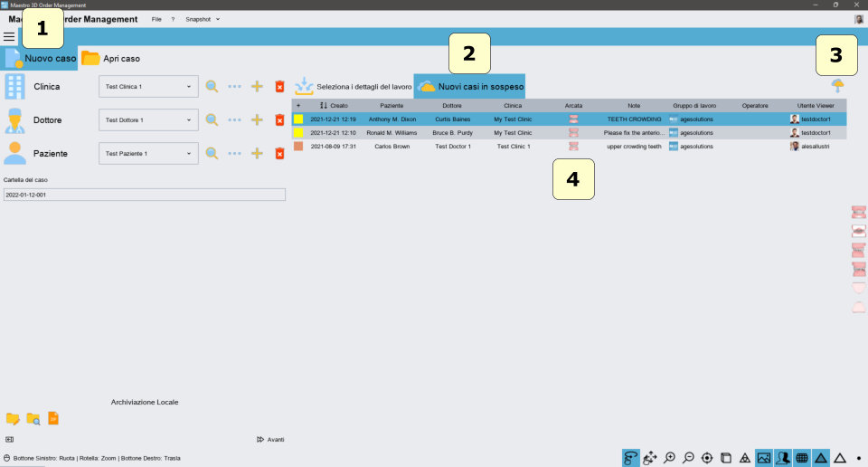Open more options for Clinica

[235, 86]
